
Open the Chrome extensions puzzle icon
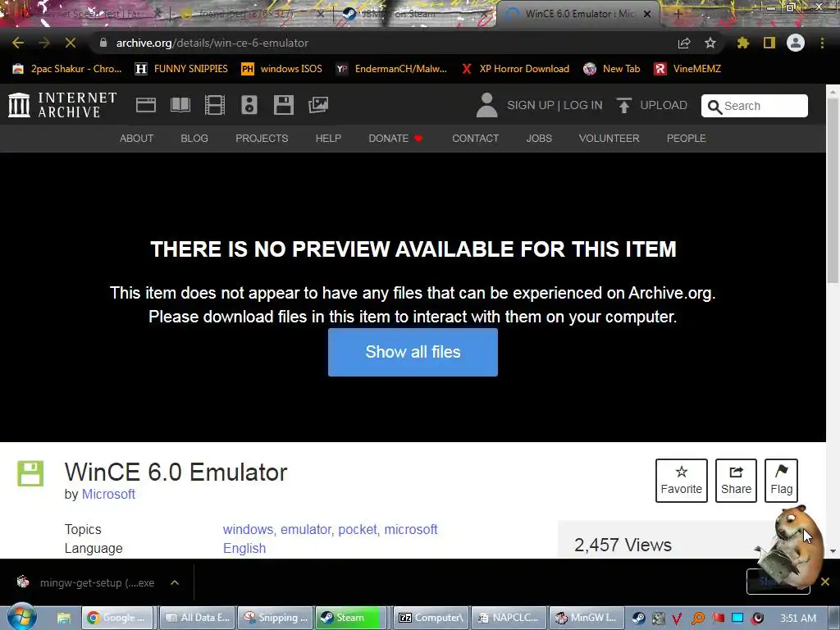[743, 43]
